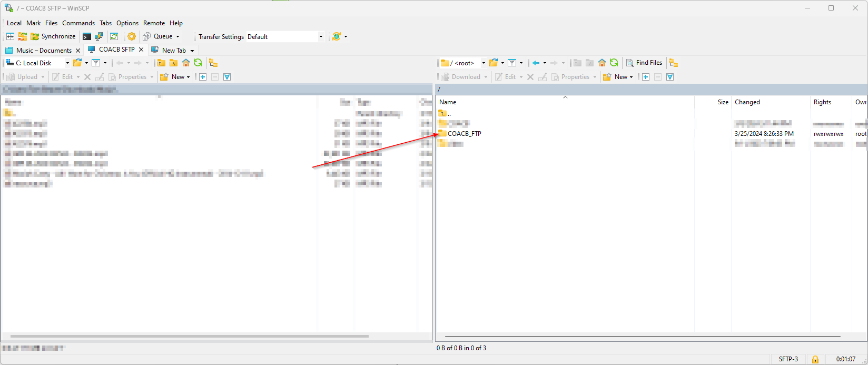Toggle the local panel file filter

(96, 63)
